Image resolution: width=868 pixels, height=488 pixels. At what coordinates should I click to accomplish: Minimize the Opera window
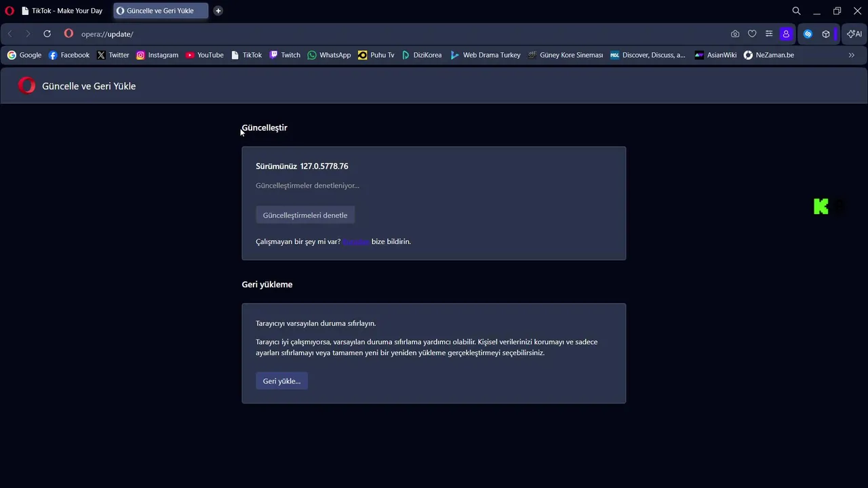pos(816,11)
